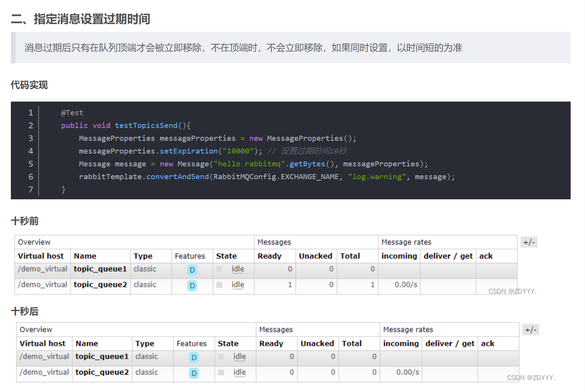The width and height of the screenshot is (585, 392).
Task: Click the idle state of topic_queue2 under 十秒前
Action: point(238,285)
